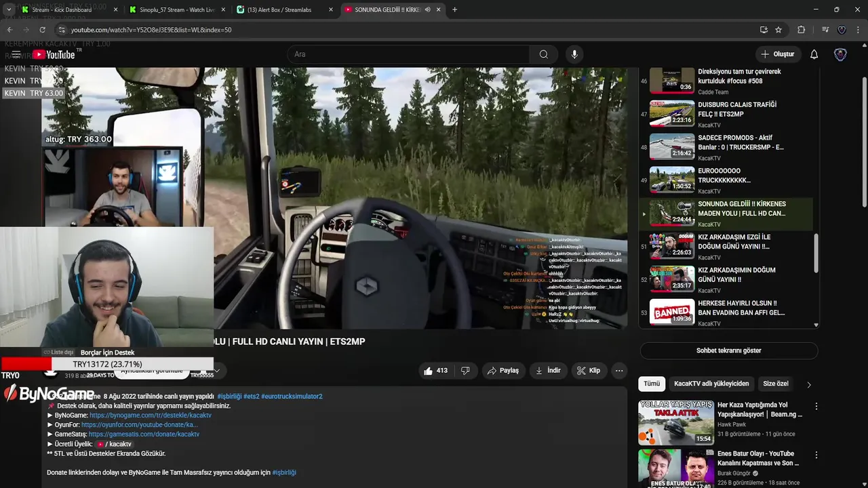
Task: Open the oyunfor.com youtube-donate link
Action: [139, 425]
